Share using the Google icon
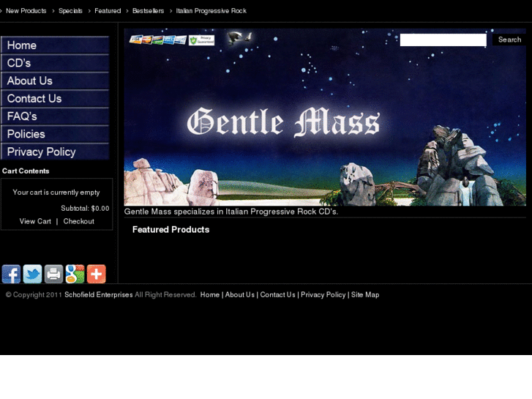532x399 pixels. 75,274
